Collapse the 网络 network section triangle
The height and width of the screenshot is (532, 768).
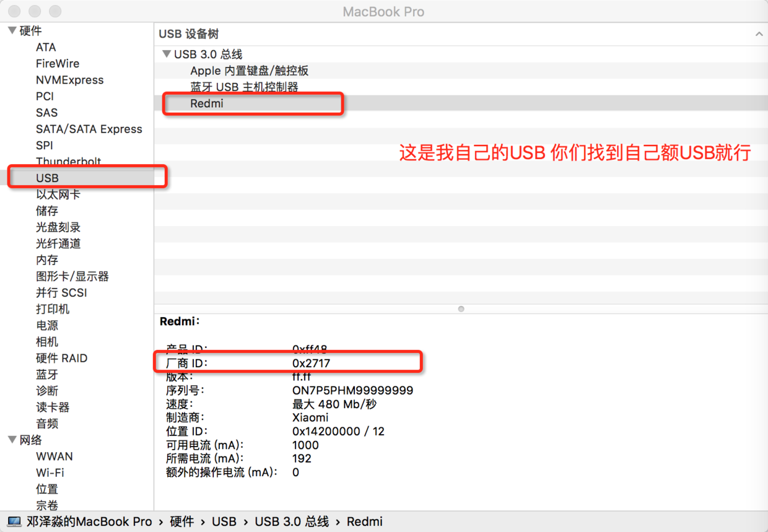(12, 440)
